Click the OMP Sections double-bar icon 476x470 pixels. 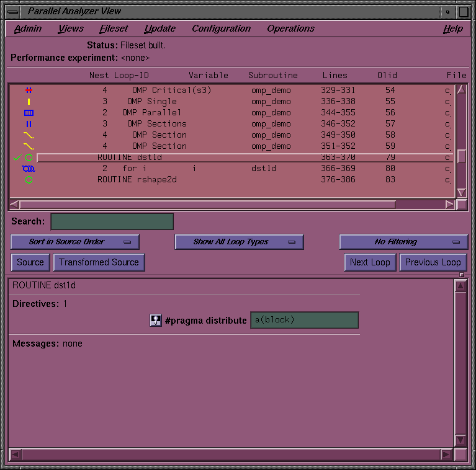(x=29, y=124)
